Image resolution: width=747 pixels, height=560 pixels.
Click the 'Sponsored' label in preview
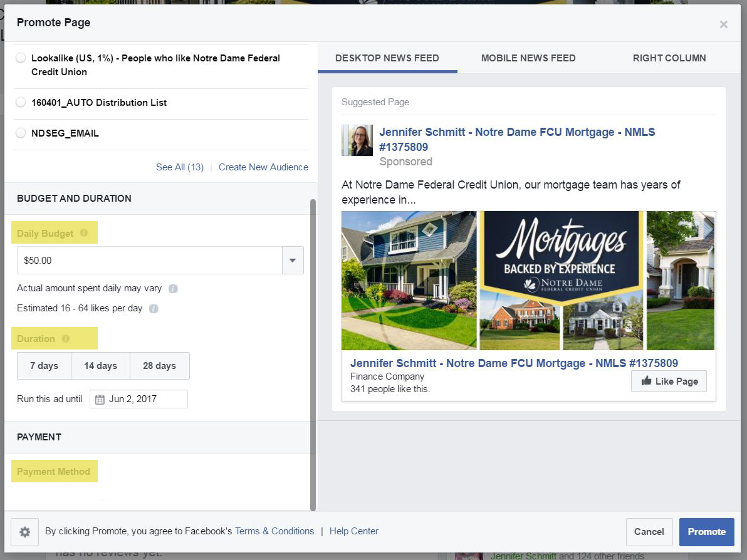pyautogui.click(x=406, y=162)
